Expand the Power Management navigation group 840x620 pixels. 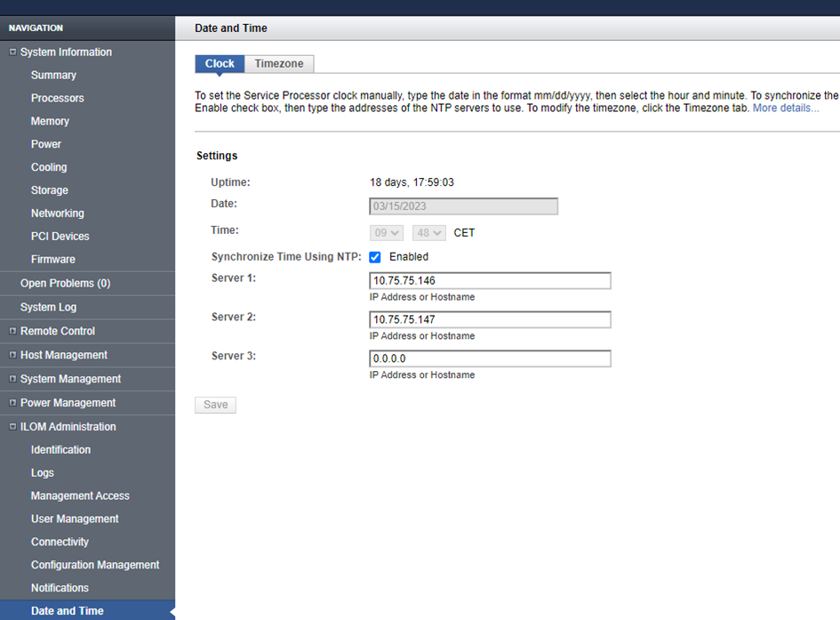pyautogui.click(x=12, y=403)
